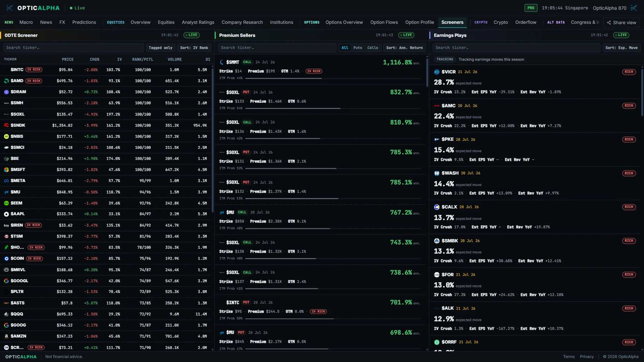Focus the Premium Sellers ticker search field

[x=277, y=48]
